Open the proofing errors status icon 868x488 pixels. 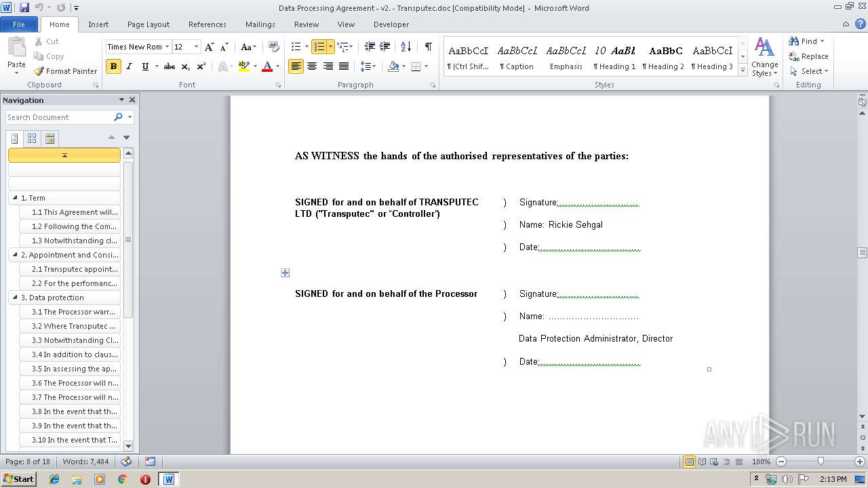(x=125, y=462)
